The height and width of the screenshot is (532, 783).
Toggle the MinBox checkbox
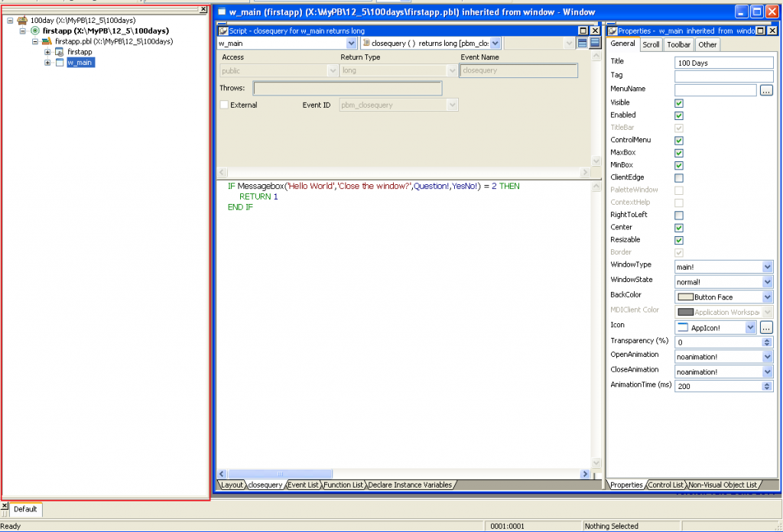(x=679, y=166)
